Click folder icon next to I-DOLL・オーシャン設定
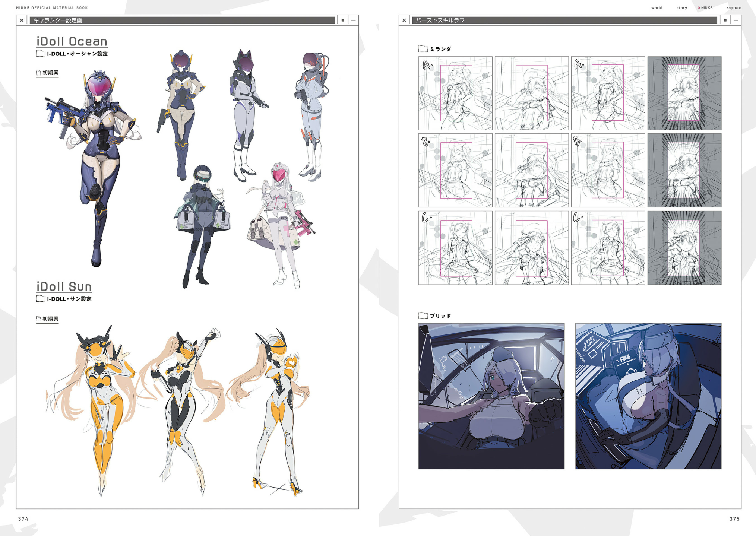 point(40,54)
